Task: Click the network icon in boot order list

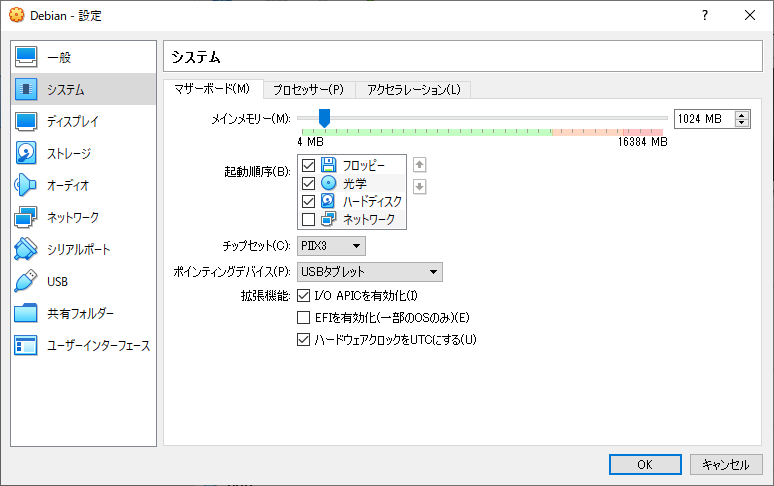Action: [x=328, y=219]
